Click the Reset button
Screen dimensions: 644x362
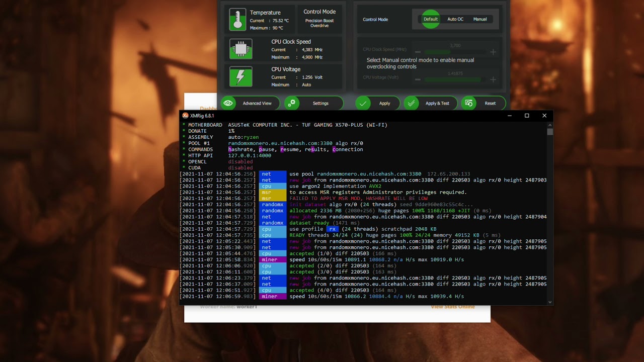[483, 103]
